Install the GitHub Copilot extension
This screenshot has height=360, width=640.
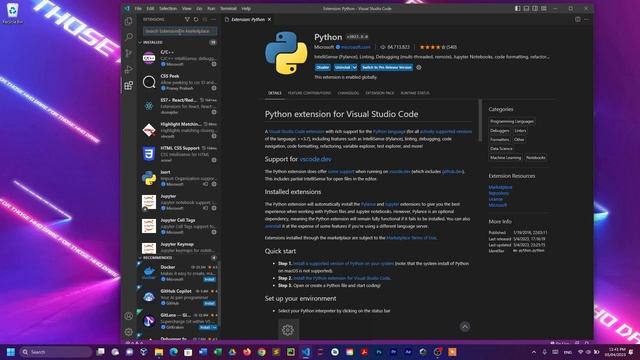coord(209,303)
